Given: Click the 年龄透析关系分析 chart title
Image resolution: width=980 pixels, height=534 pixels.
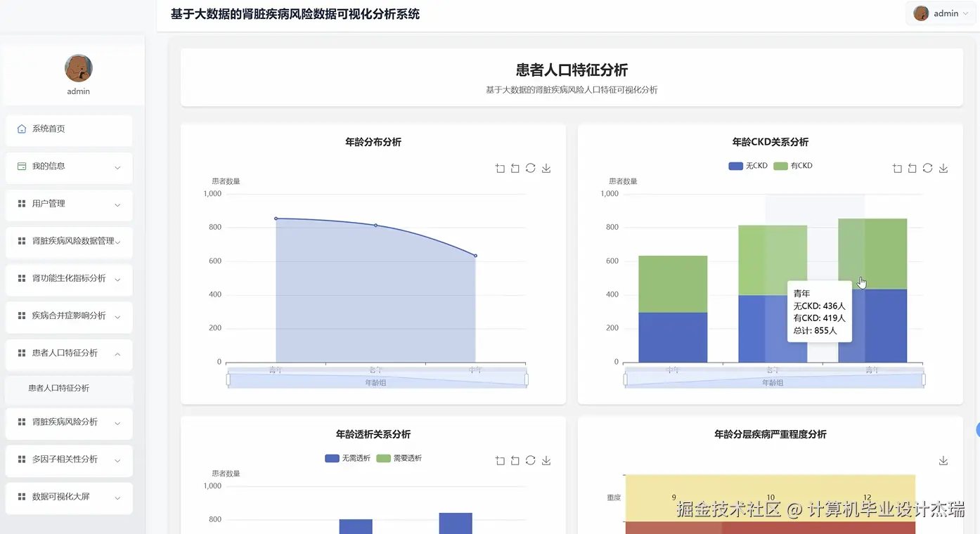Looking at the screenshot, I should [373, 434].
